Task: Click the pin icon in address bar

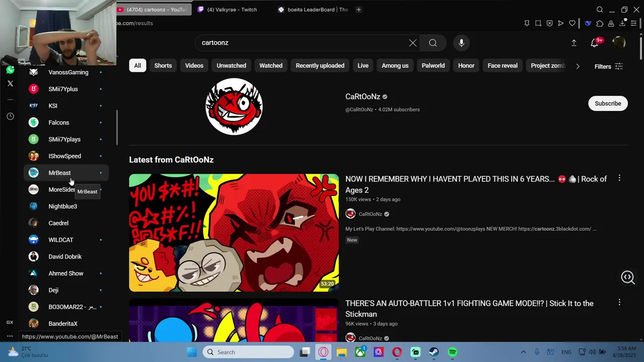Action: (527, 23)
